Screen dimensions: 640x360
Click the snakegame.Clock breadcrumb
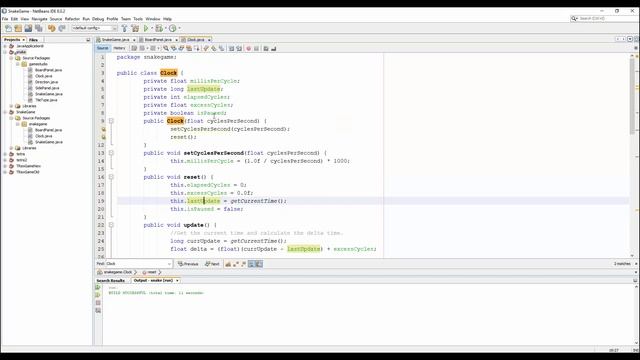coord(118,272)
